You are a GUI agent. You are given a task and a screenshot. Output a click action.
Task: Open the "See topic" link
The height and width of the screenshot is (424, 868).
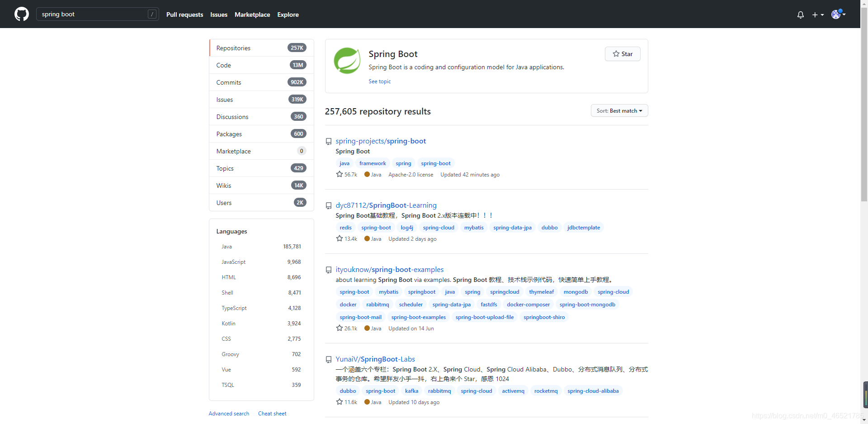coord(379,81)
